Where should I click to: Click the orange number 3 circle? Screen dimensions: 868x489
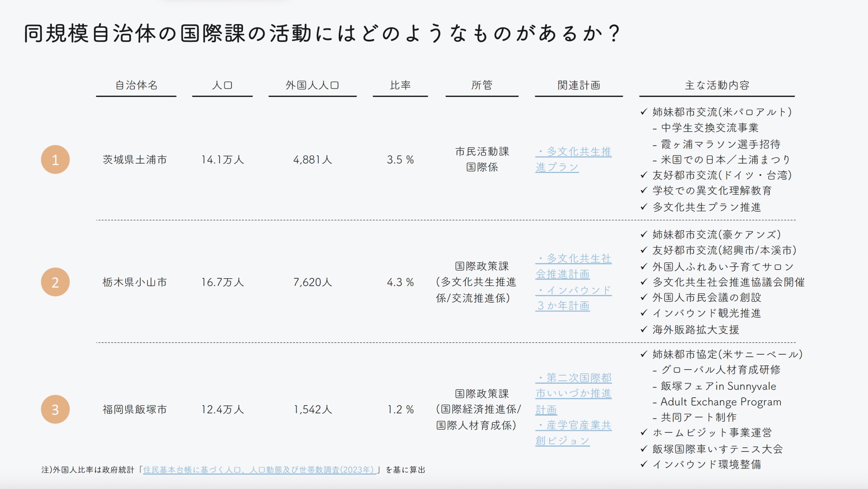[x=55, y=409]
